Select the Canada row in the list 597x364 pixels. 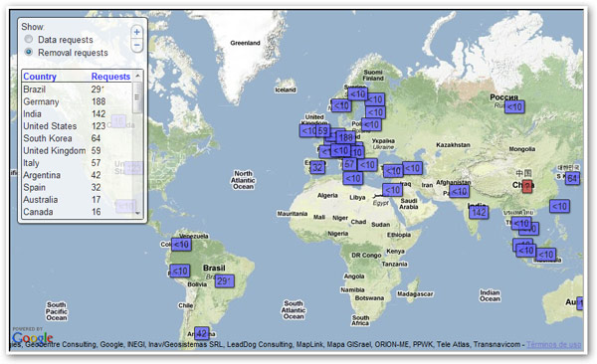pos(78,212)
